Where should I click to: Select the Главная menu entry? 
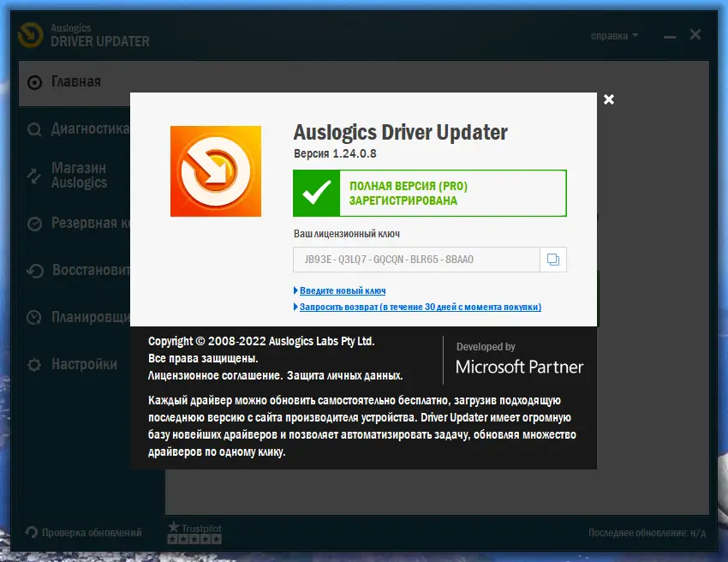[75, 82]
